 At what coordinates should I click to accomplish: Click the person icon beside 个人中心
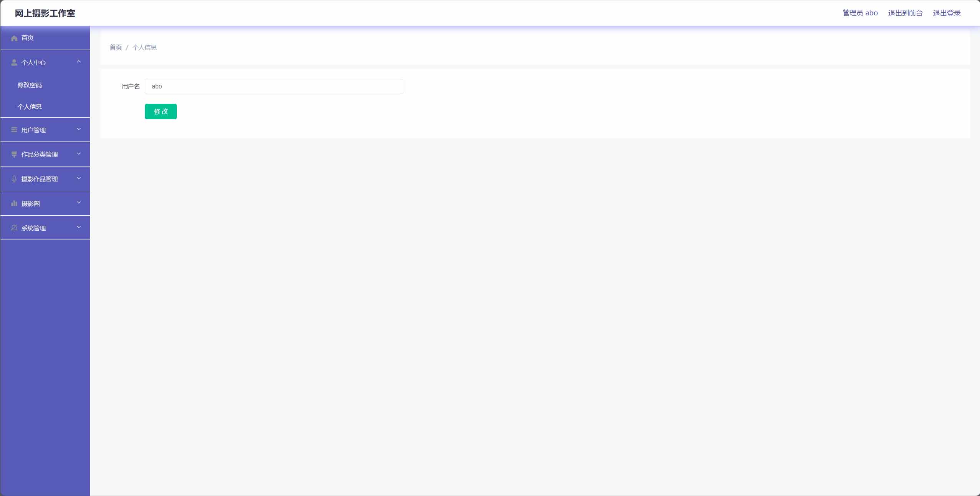(x=14, y=62)
